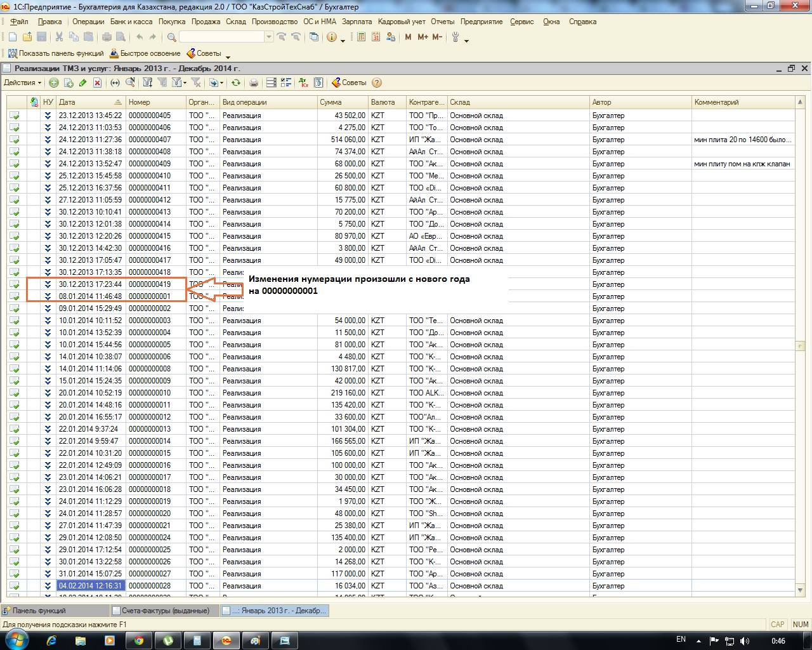Click the question mark help icon in list toolbar
The height and width of the screenshot is (650, 812).
(377, 83)
